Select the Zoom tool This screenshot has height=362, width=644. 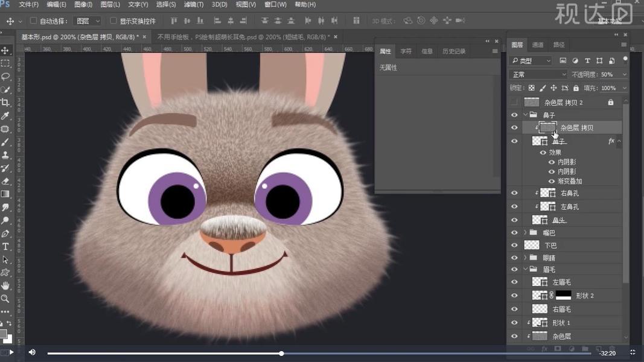(x=5, y=299)
